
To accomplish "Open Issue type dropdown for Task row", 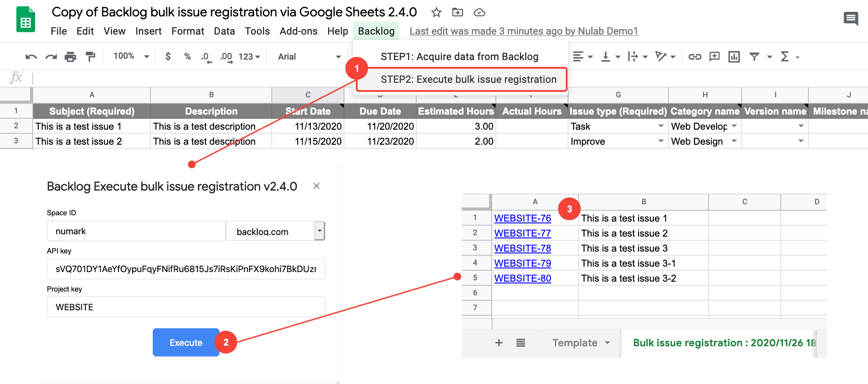I will tap(661, 126).
